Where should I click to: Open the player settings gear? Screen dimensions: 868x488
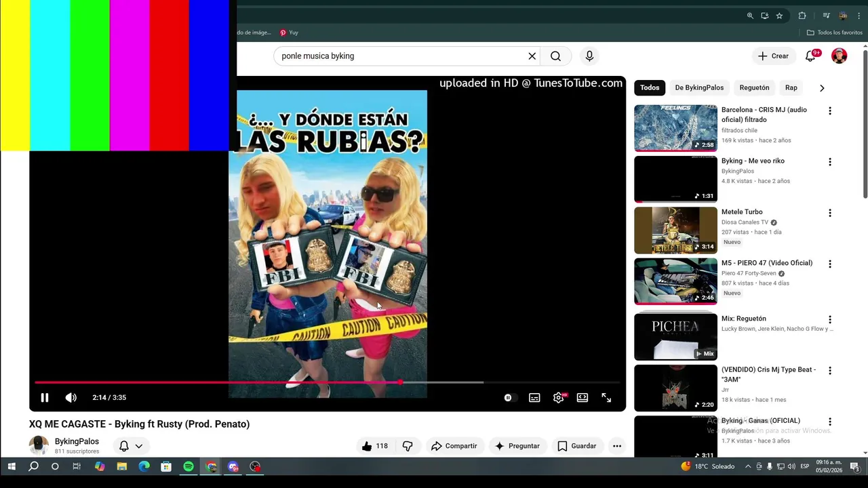point(559,398)
